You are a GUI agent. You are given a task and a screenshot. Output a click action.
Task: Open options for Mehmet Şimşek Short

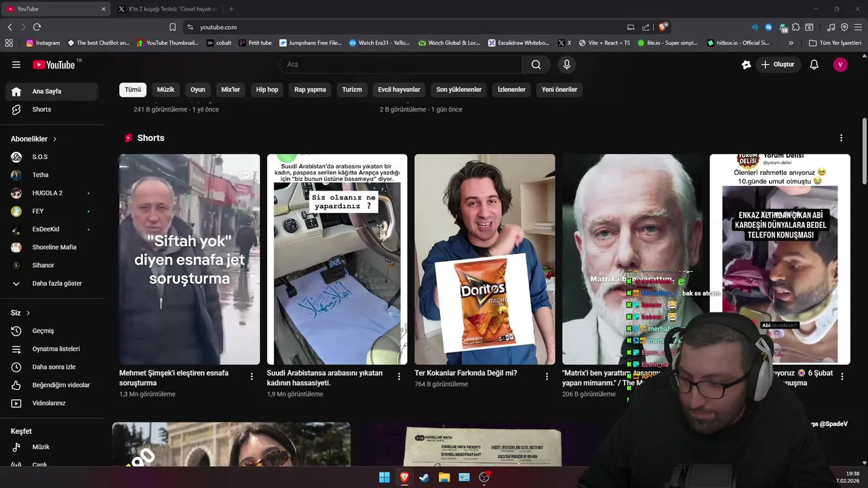point(252,376)
